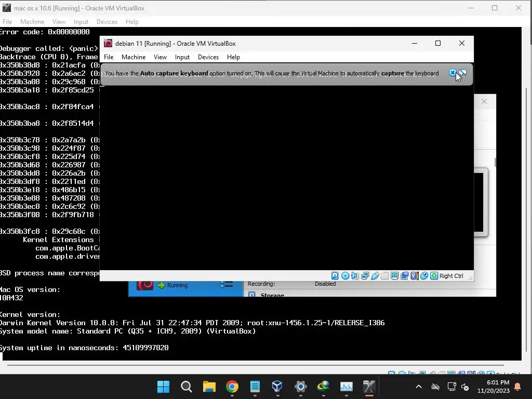
Task: Open resource monitor graph app from taskbar
Action: pyautogui.click(x=347, y=387)
